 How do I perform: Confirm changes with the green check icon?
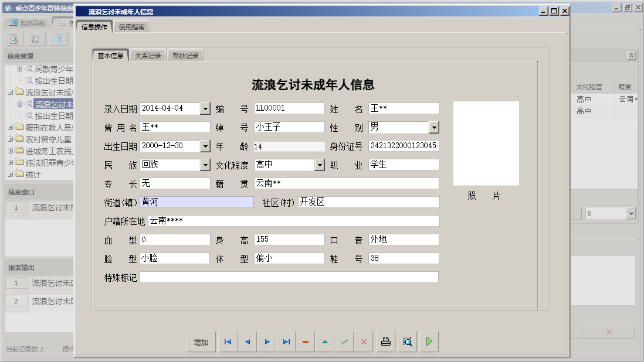click(x=344, y=341)
